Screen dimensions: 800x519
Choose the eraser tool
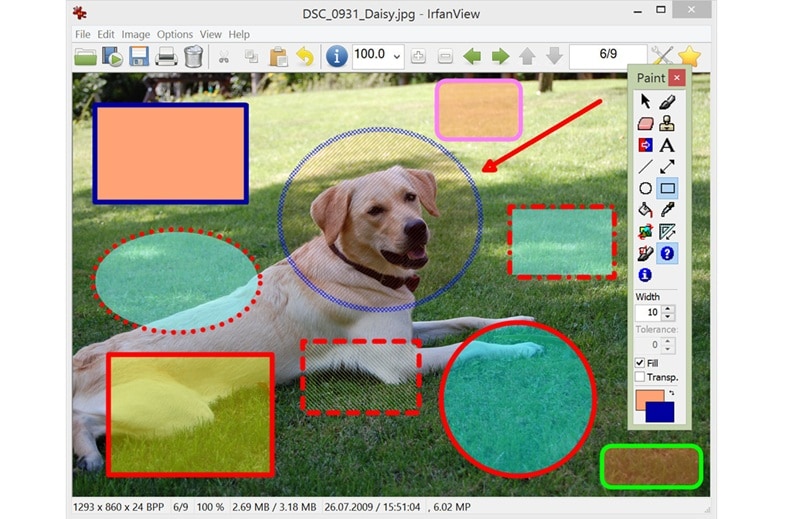[645, 123]
